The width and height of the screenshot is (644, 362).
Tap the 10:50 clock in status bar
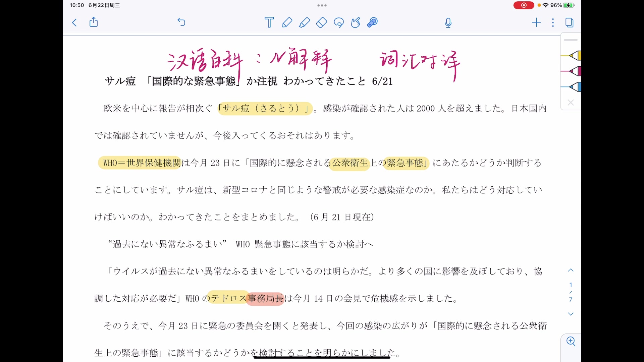point(77,5)
